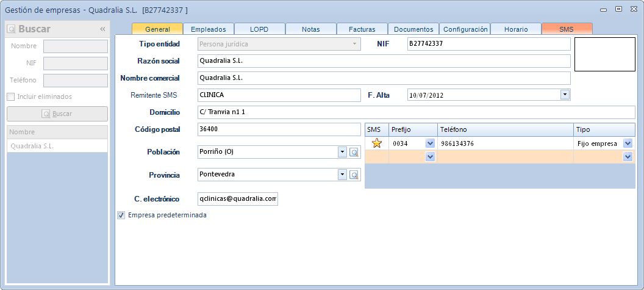Click the Nombre search field
The height and width of the screenshot is (290, 644).
click(76, 46)
